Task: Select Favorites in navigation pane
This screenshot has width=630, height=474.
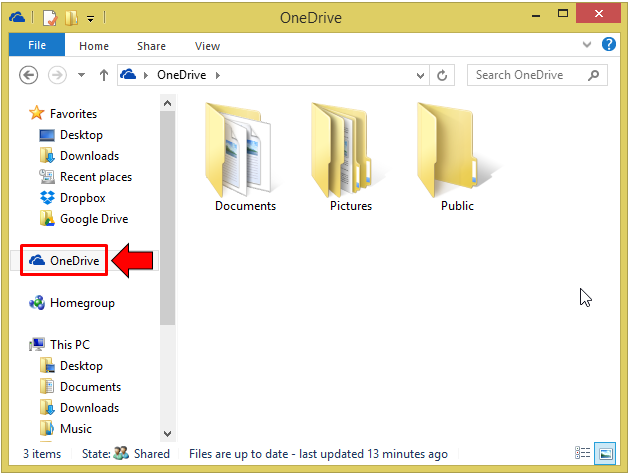Action: point(73,114)
